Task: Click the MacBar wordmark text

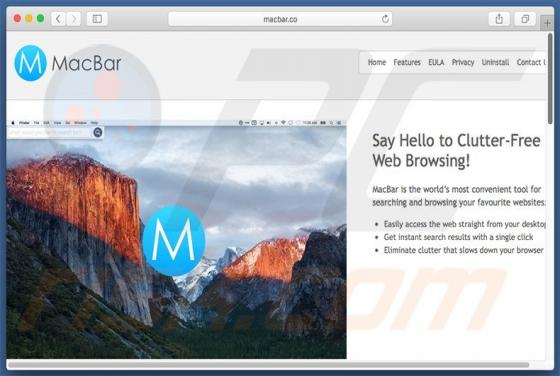Action: [86, 63]
